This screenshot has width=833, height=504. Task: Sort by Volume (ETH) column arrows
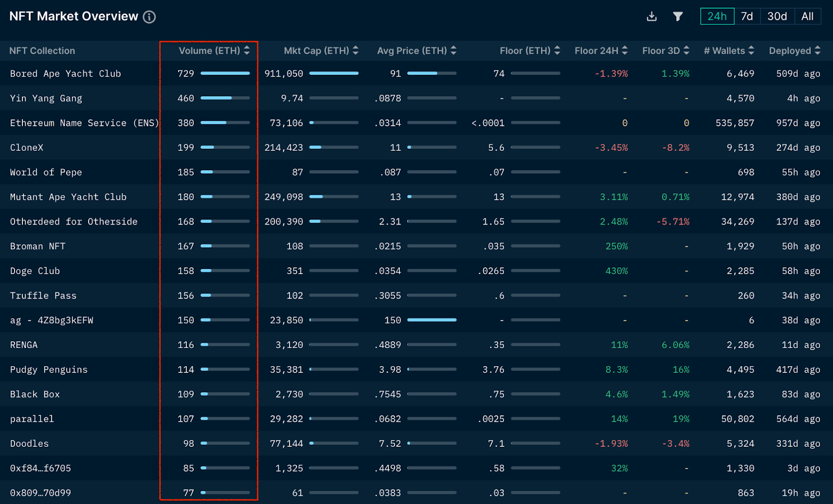coord(247,50)
